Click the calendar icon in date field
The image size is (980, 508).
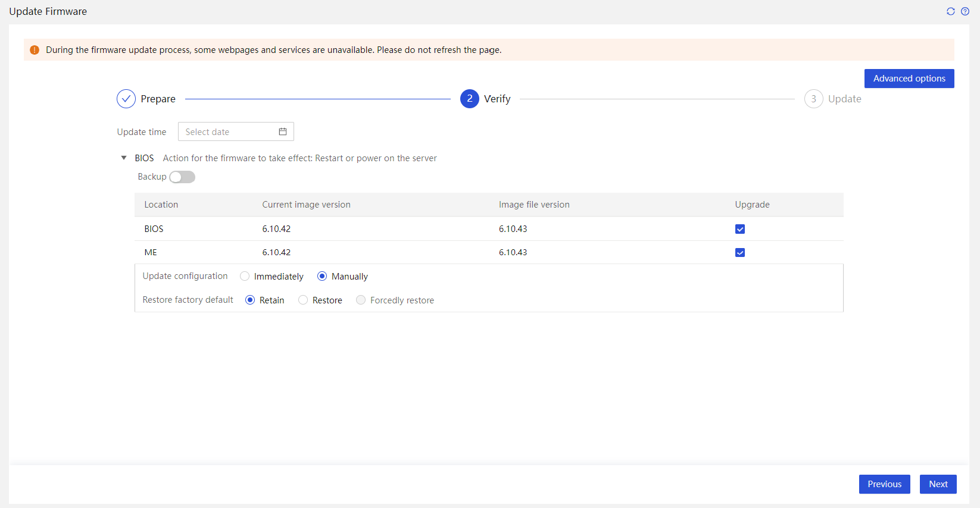(283, 131)
